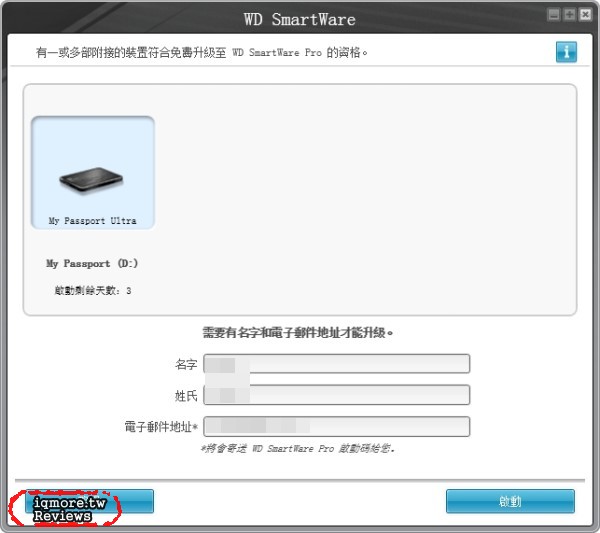
Task: Minimize the WD SmartWare window
Action: point(554,15)
